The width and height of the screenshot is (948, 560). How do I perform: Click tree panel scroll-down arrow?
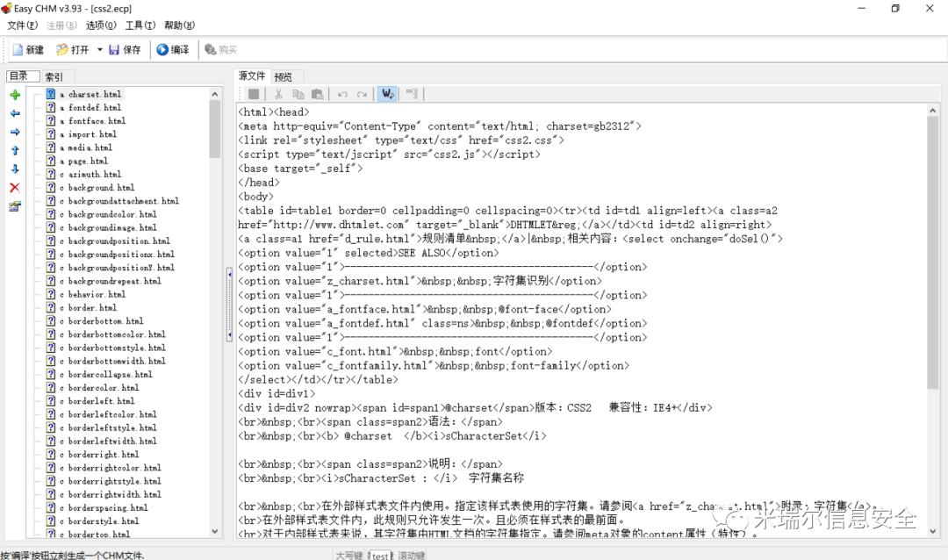click(x=215, y=532)
